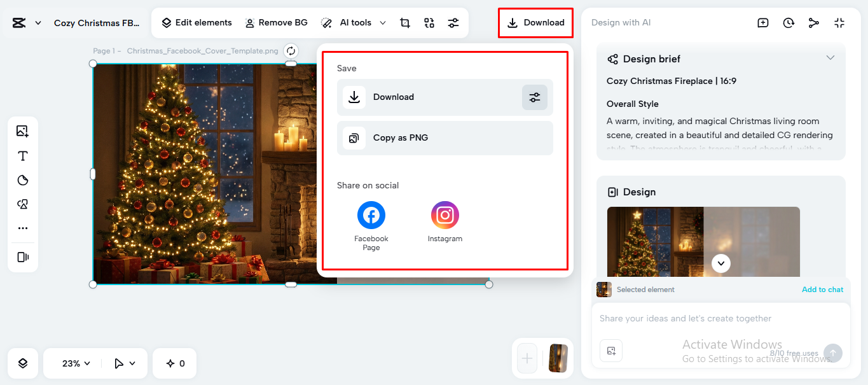
Task: Click the credits sparkle counter
Action: pyautogui.click(x=175, y=363)
